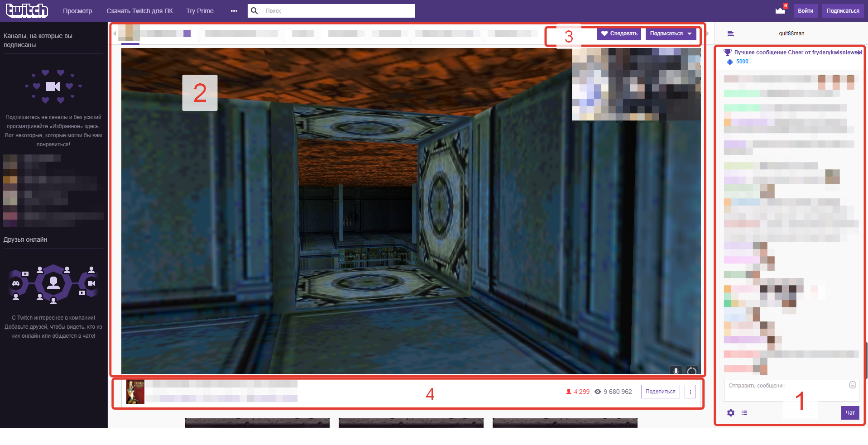The width and height of the screenshot is (868, 445).
Task: Open the Try Prime link
Action: [x=200, y=11]
